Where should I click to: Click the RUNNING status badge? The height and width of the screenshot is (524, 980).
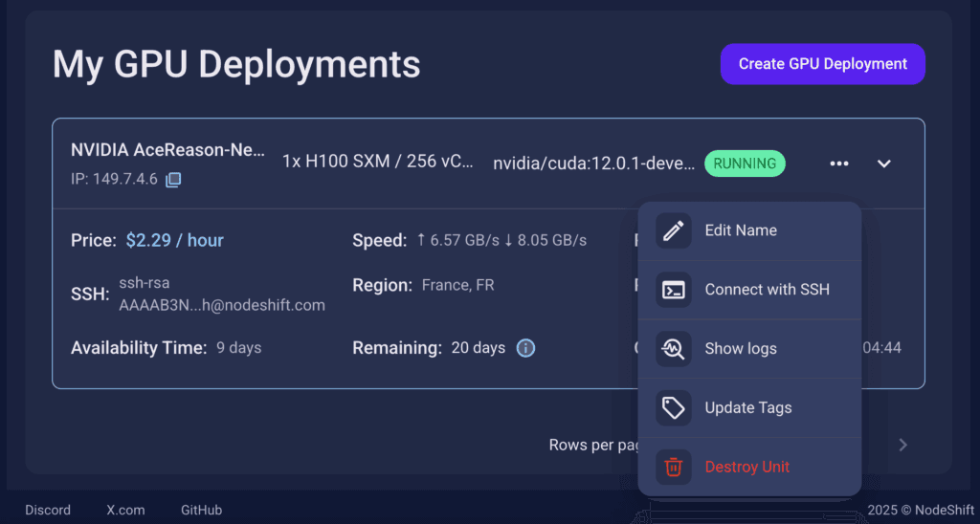click(x=745, y=164)
